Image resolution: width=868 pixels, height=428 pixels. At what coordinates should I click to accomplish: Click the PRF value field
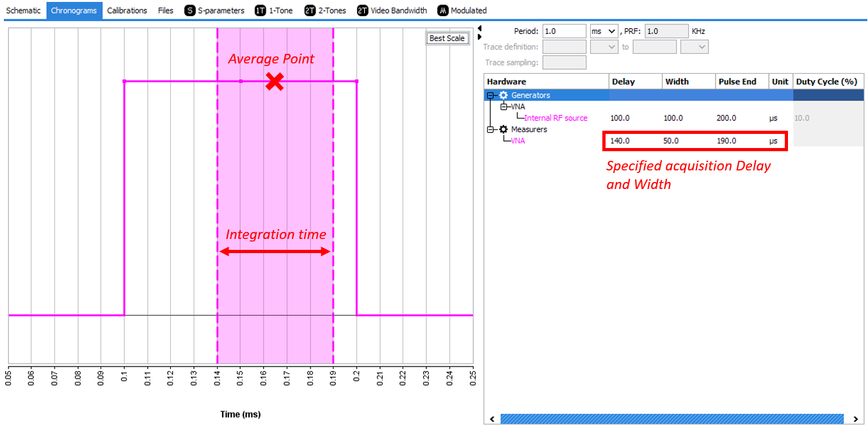pos(666,31)
